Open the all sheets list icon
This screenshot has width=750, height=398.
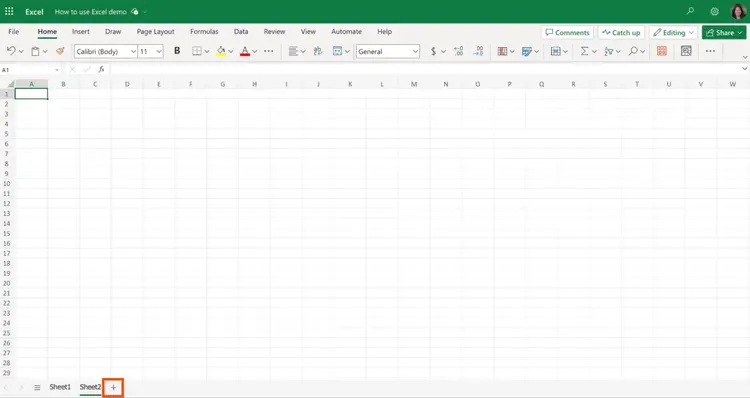coord(37,387)
